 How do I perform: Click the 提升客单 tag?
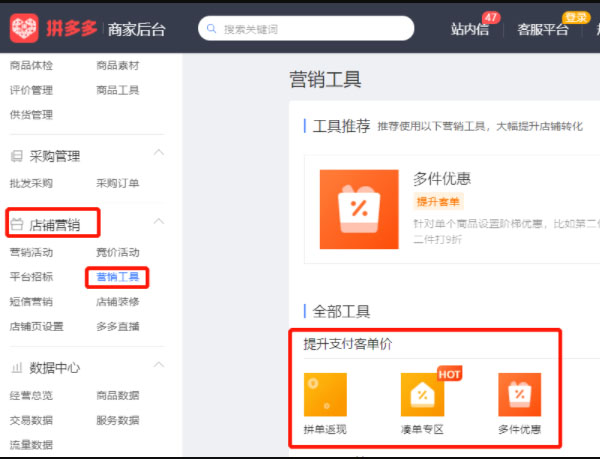click(438, 202)
